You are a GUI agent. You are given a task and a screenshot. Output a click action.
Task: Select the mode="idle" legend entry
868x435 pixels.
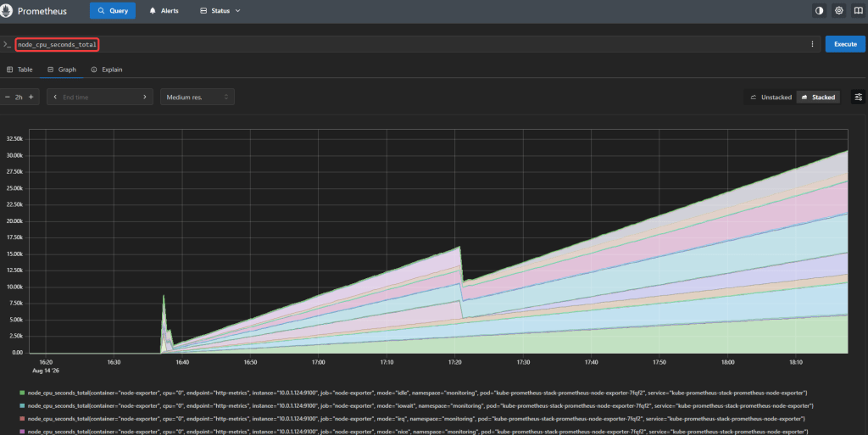pyautogui.click(x=417, y=393)
